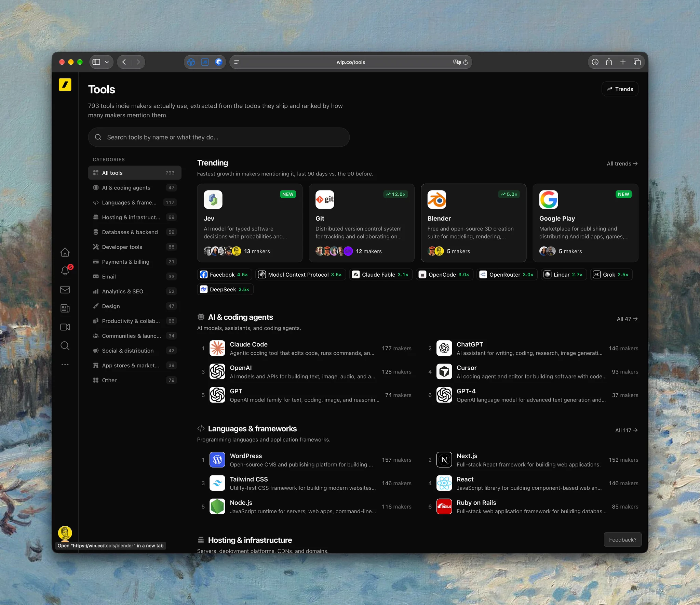
Task: Open the three-dots more menu in sidebar
Action: pos(65,365)
